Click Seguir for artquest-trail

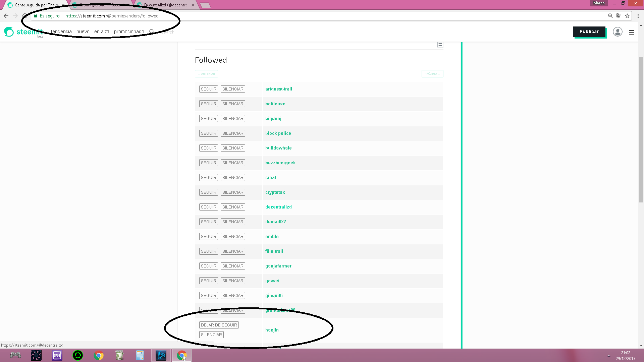point(209,89)
